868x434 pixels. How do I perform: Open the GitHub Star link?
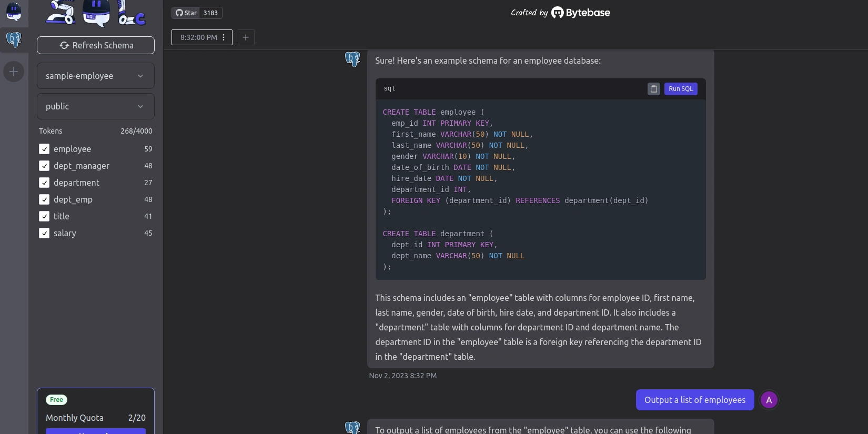click(186, 13)
